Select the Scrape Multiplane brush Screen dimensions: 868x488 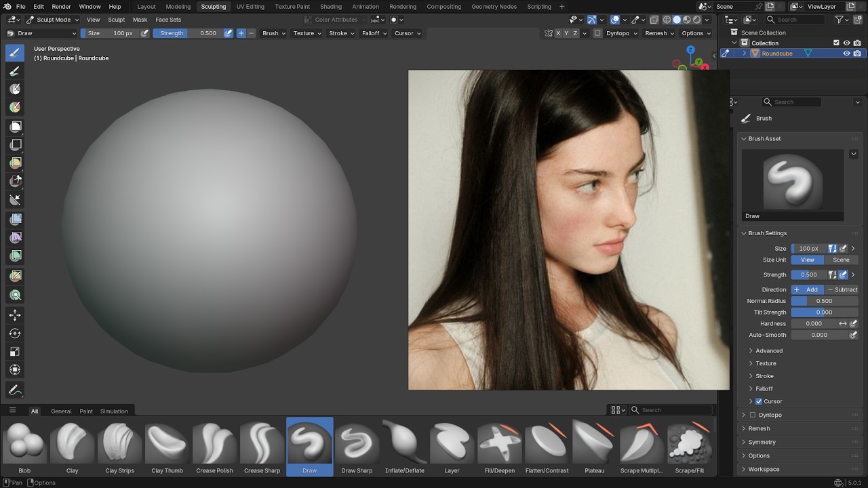pyautogui.click(x=642, y=447)
